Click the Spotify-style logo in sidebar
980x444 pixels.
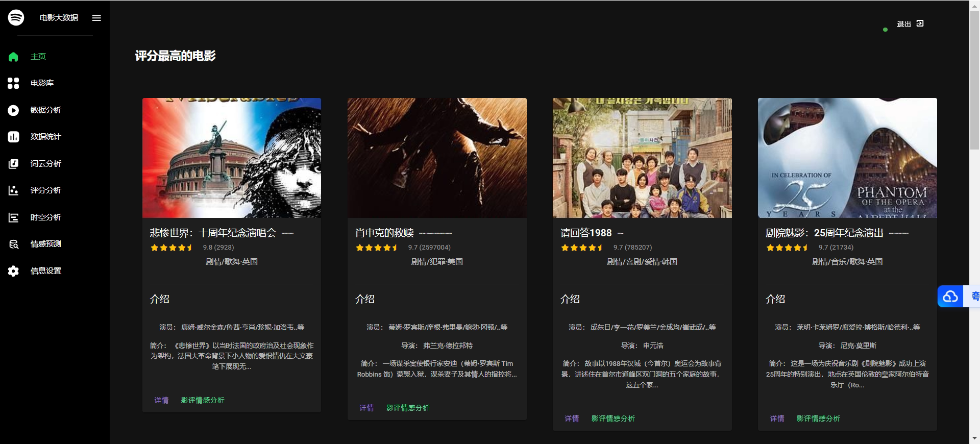pos(16,17)
